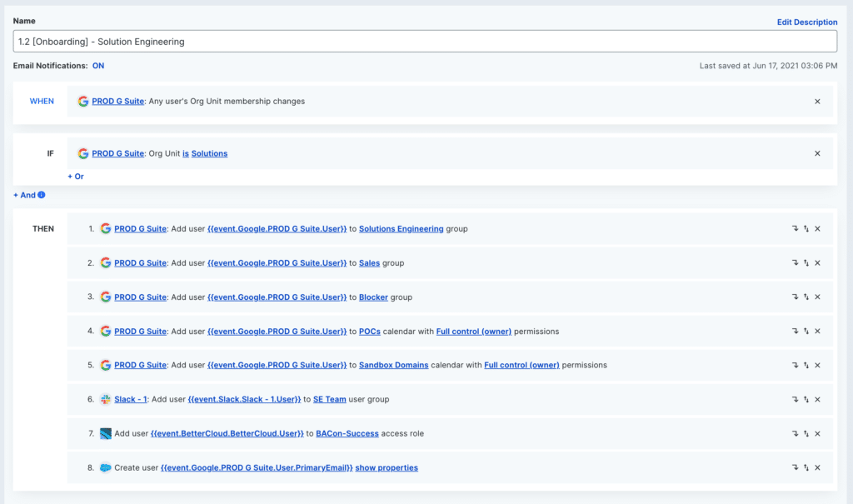This screenshot has width=853, height=504.
Task: Click the Solutions Engineering group link
Action: (x=401, y=228)
